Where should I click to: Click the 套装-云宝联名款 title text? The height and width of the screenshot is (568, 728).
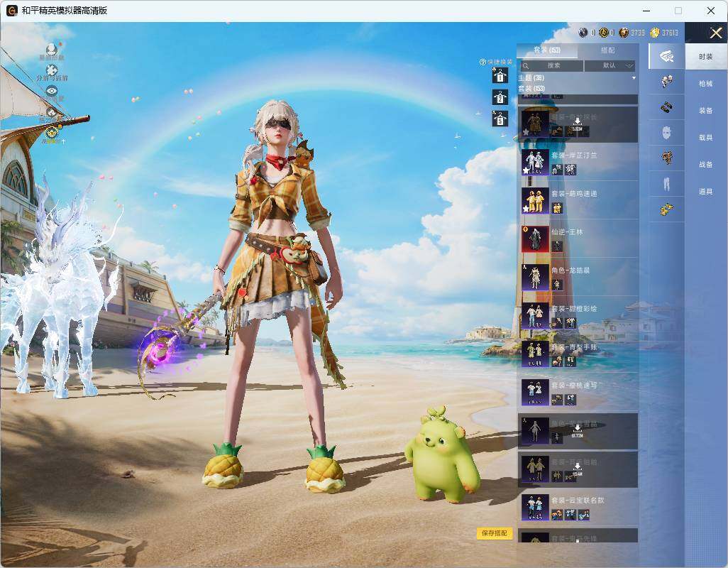(x=578, y=500)
